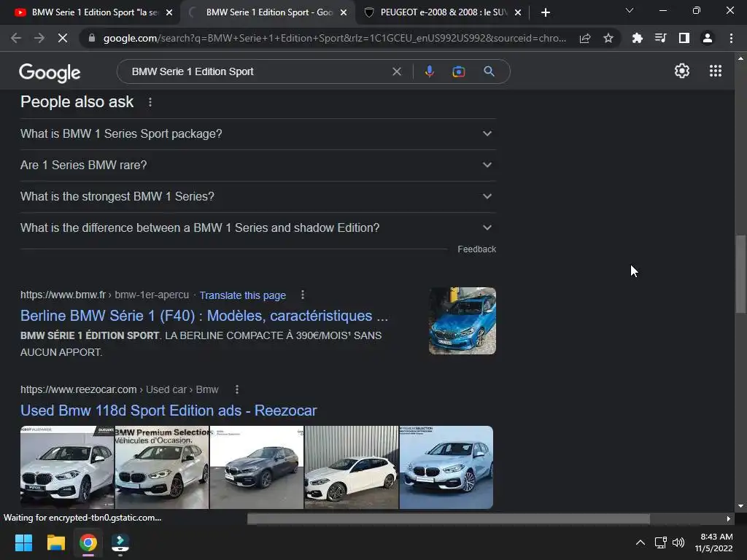Close the PEUGEOT e-2008 tab

click(518, 12)
